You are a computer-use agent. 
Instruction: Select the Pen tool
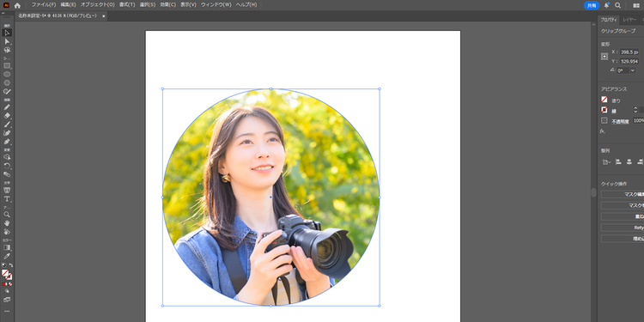[7, 142]
